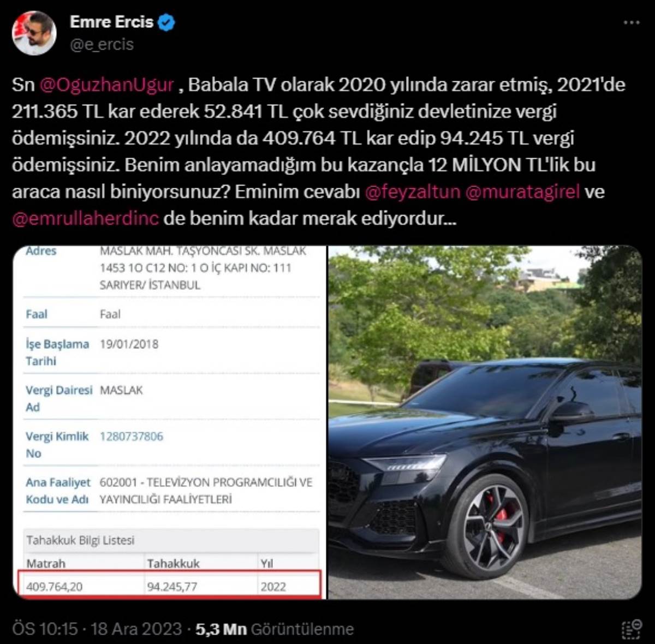Click the Vergi Kimlik No 1280737806
Screen dimensions: 655x644
click(x=131, y=437)
